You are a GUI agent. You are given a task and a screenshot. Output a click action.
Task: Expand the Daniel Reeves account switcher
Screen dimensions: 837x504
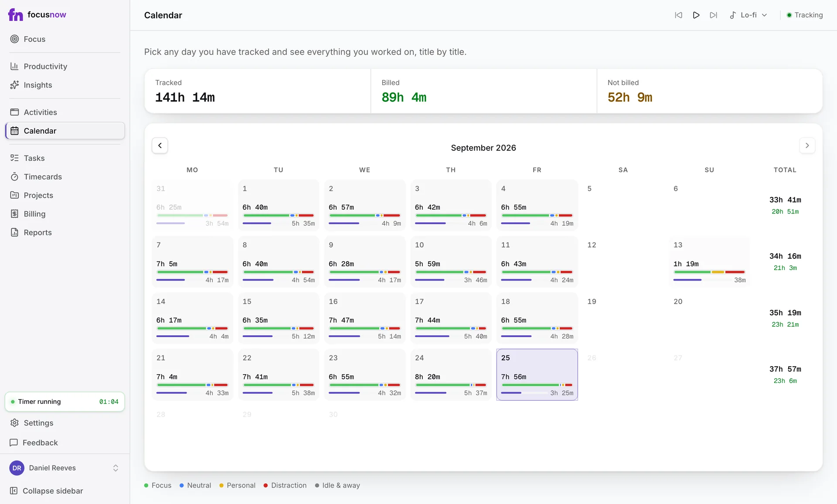(116, 468)
